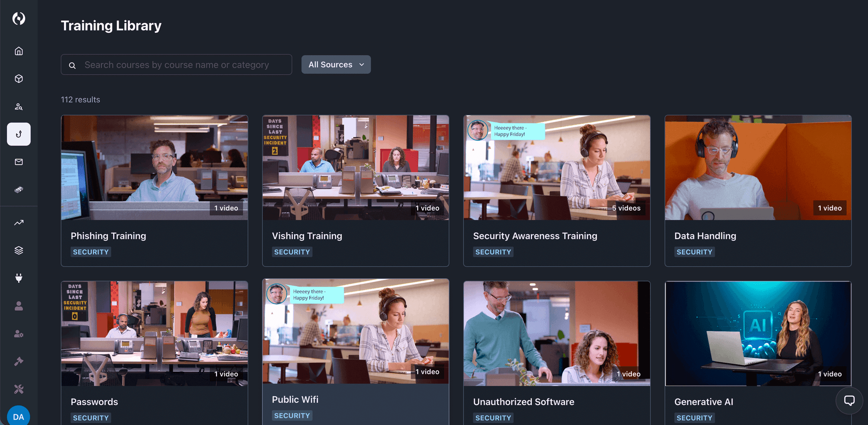
Task: Select the Security Awareness Training title
Action: pyautogui.click(x=535, y=236)
